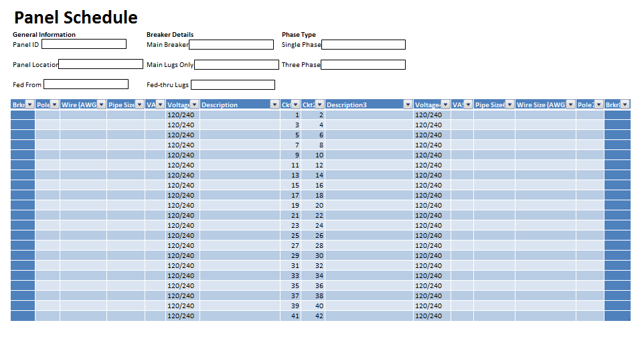Screen dimensions: 644x337
Task: Select the Panel Schedule title text
Action: [x=76, y=18]
